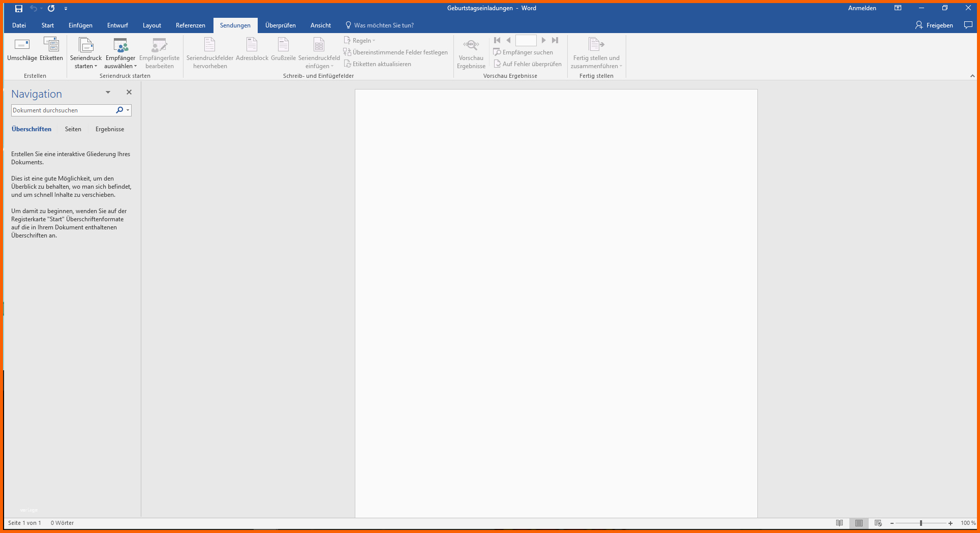980x533 pixels.
Task: Switch to the Referenzen tab
Action: [x=191, y=25]
